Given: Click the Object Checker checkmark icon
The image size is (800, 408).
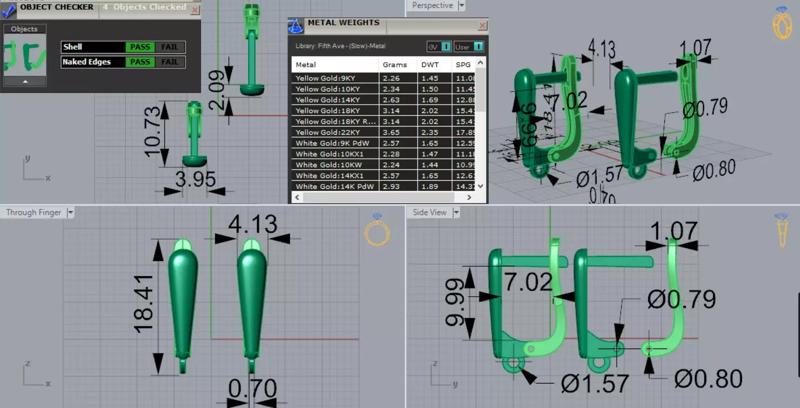Looking at the screenshot, I should click(8, 9).
